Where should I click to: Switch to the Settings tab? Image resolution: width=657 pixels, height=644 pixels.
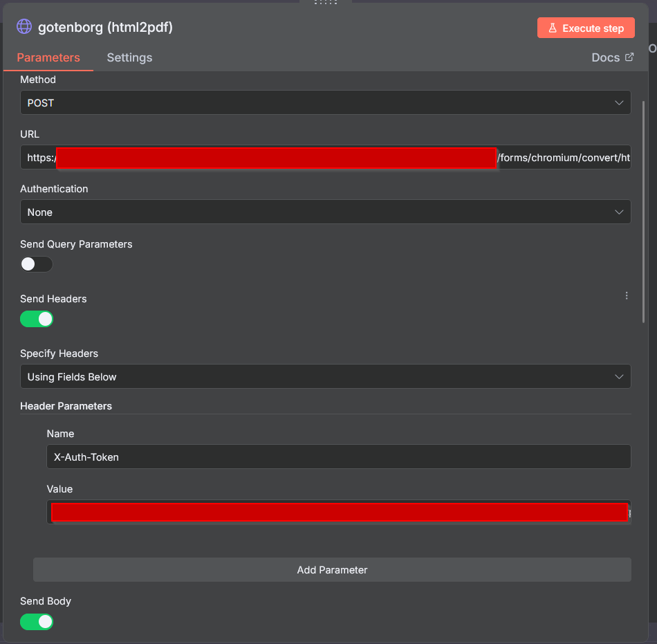129,57
